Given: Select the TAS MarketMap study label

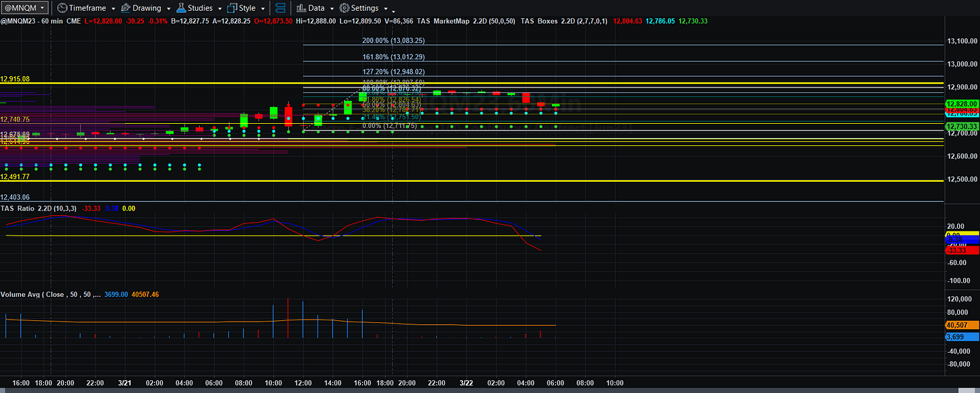Looking at the screenshot, I should pos(444,22).
